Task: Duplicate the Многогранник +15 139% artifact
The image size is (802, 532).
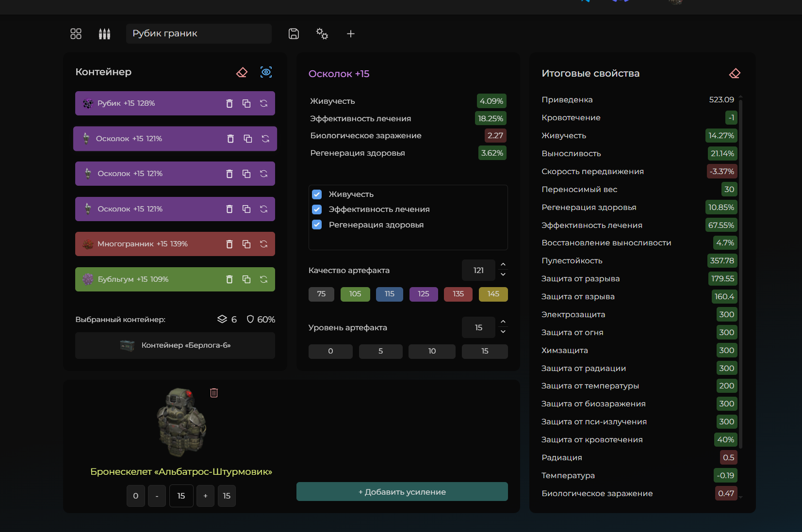Action: click(246, 244)
